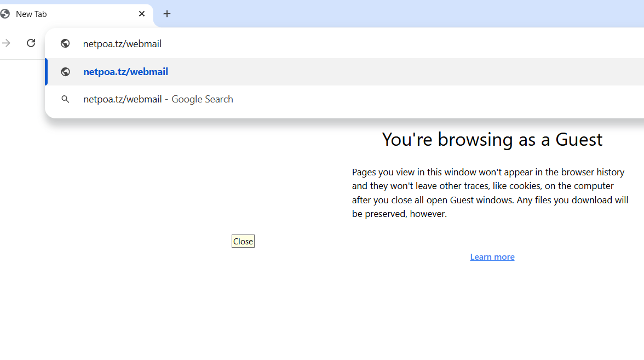The width and height of the screenshot is (644, 360).
Task: Click the globe favicon on the New Tab tab
Action: (x=5, y=14)
